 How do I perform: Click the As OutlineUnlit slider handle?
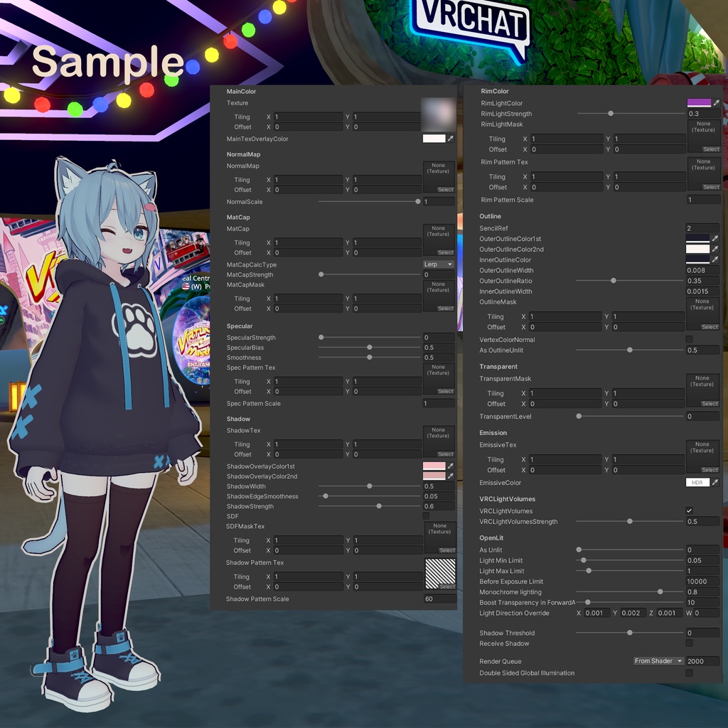(x=630, y=350)
